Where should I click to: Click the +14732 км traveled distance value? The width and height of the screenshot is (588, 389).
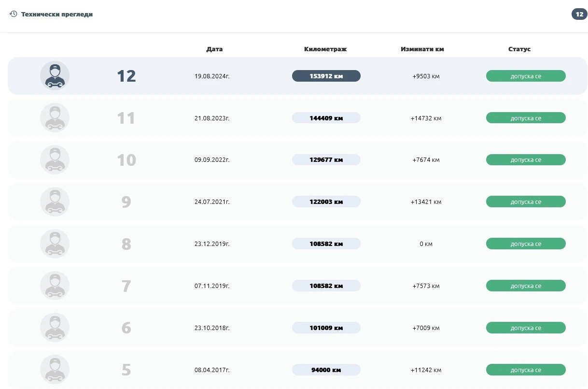[x=426, y=118]
